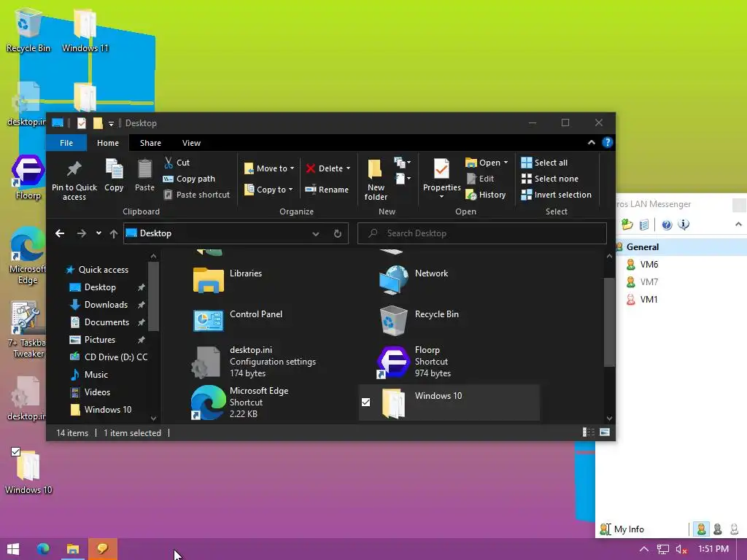
Task: Expand the Move to dropdown
Action: pos(292,168)
